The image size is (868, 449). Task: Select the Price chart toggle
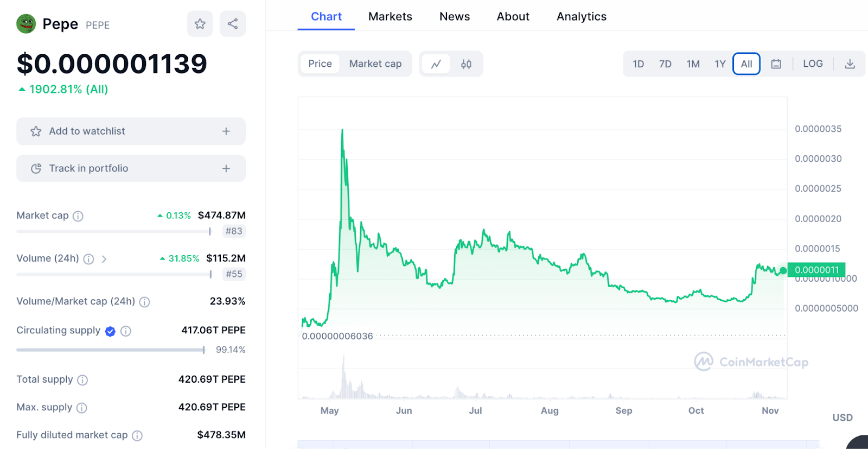(x=320, y=64)
